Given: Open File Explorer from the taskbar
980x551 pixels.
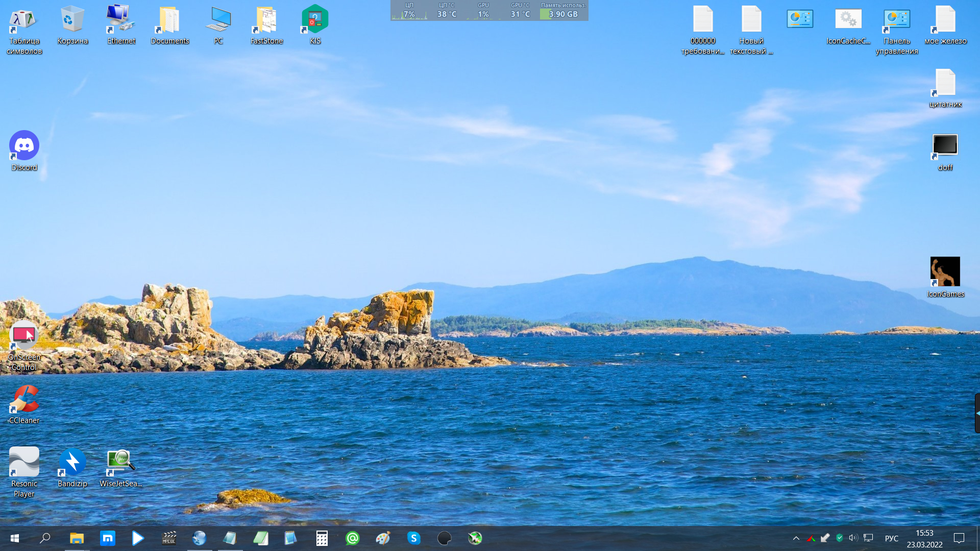Looking at the screenshot, I should [x=77, y=538].
